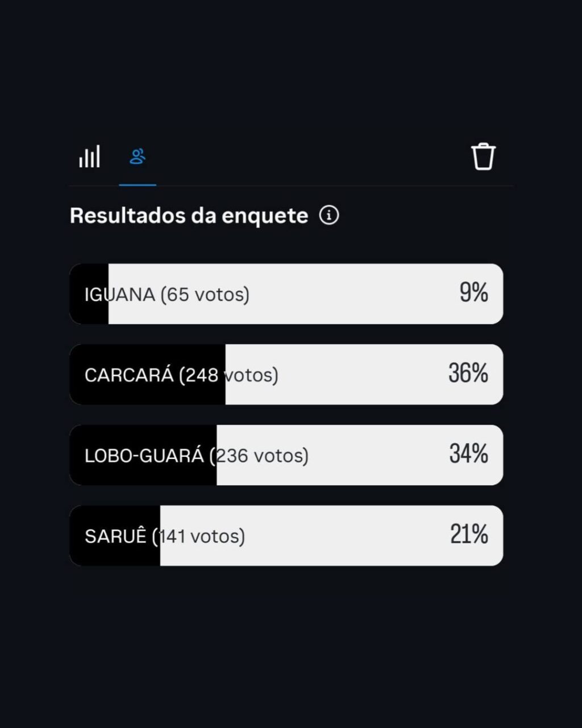Switch to the voters people tab

coord(138,156)
